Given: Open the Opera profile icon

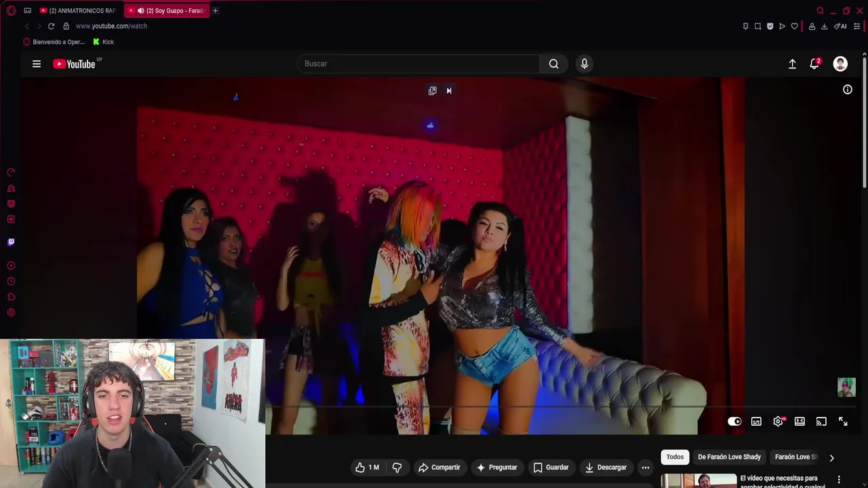Looking at the screenshot, I should coord(812,26).
